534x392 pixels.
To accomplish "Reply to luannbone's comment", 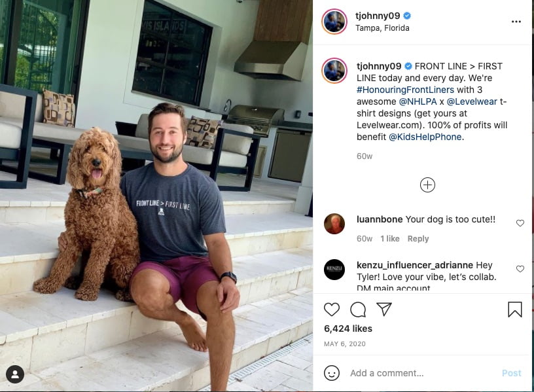I will point(418,239).
